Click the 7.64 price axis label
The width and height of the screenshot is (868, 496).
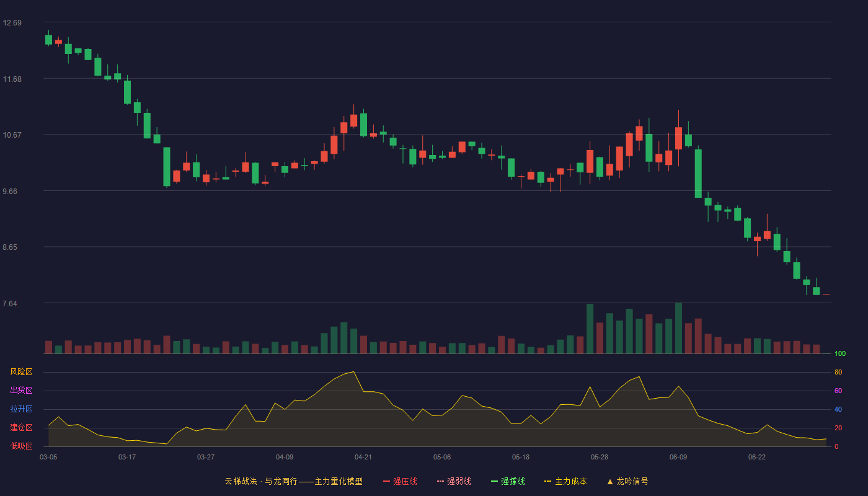pyautogui.click(x=11, y=304)
